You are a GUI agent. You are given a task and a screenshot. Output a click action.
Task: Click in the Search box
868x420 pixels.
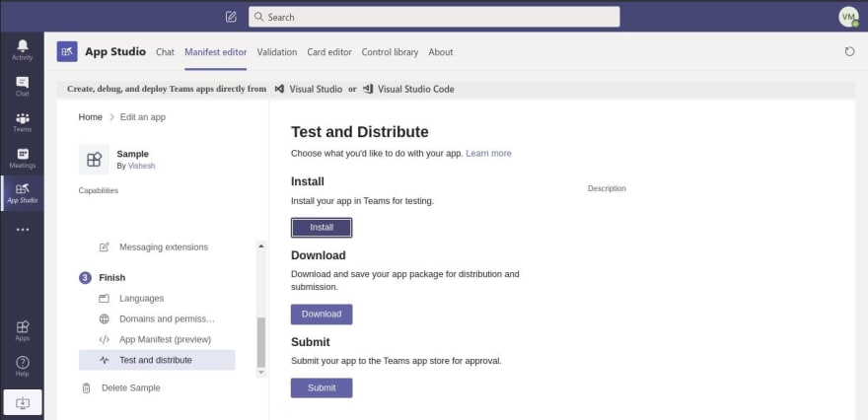tap(434, 17)
